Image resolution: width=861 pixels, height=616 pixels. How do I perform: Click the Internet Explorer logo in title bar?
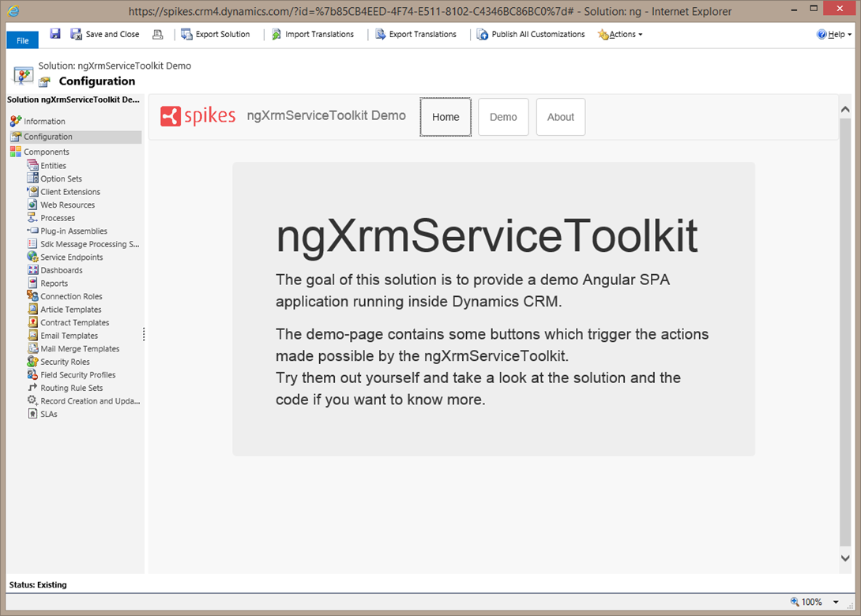13,11
